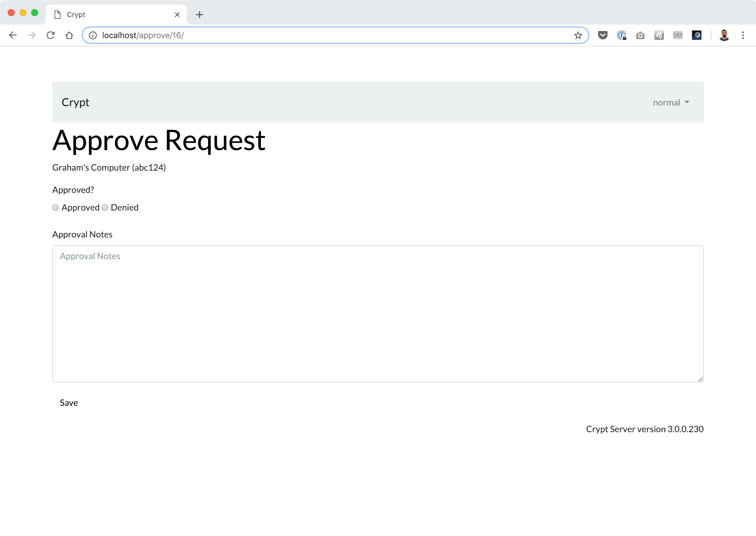756x536 pixels.
Task: Select the Approved radio button
Action: 55,208
